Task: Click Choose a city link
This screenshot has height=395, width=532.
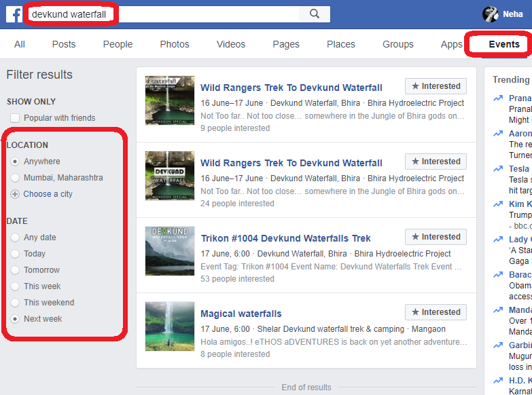Action: (48, 194)
